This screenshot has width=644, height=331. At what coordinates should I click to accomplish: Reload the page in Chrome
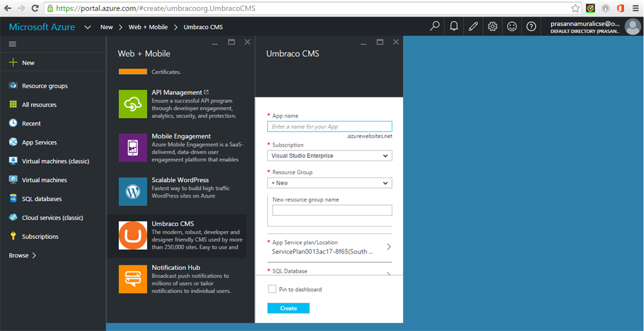(35, 8)
